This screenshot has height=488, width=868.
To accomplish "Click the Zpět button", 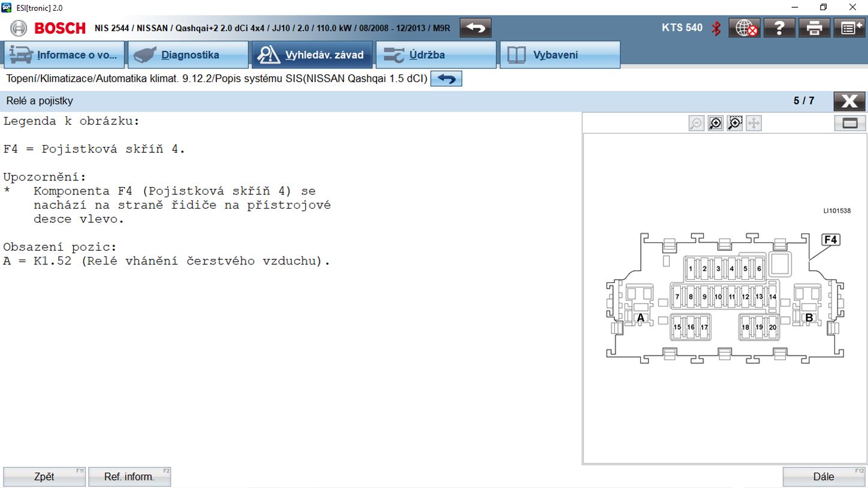I will (44, 477).
